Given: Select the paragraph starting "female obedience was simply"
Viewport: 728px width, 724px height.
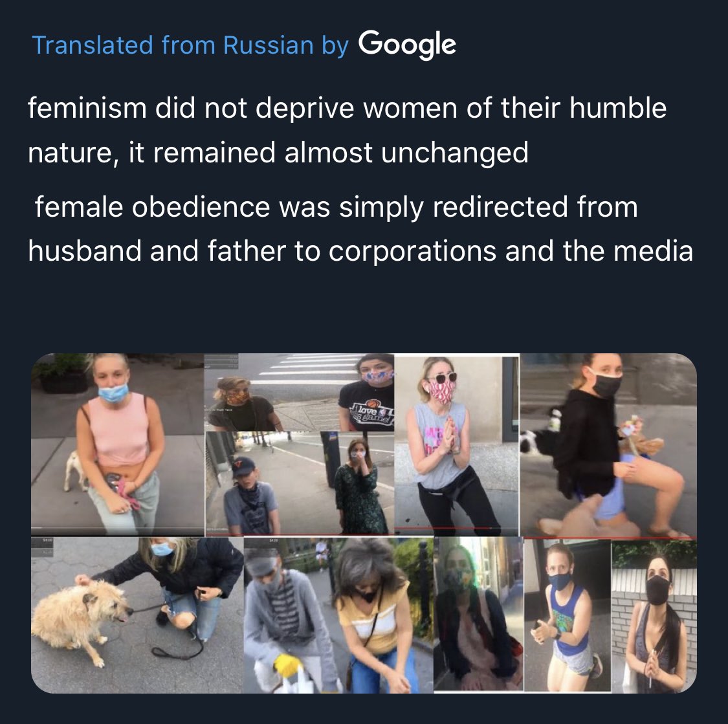Looking at the screenshot, I should pos(360,229).
